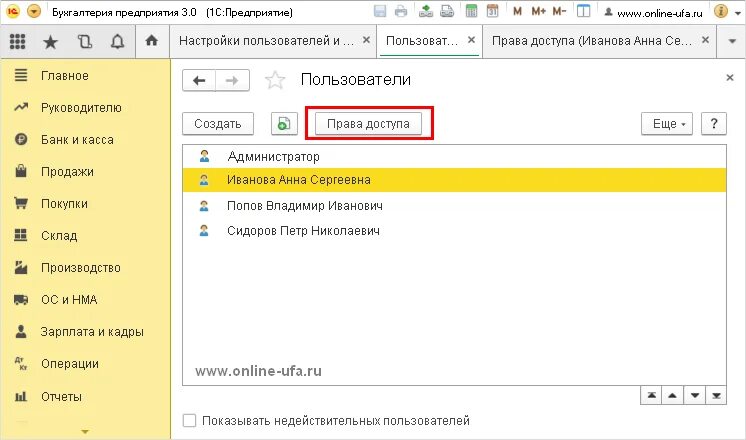The height and width of the screenshot is (440, 746).
Task: Open the info icon in title bar
Action: 721,11
